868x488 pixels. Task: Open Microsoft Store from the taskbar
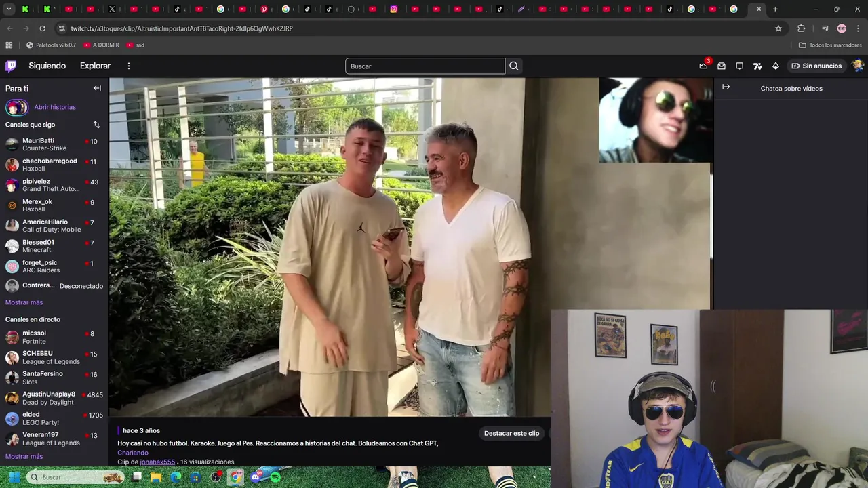point(196,477)
